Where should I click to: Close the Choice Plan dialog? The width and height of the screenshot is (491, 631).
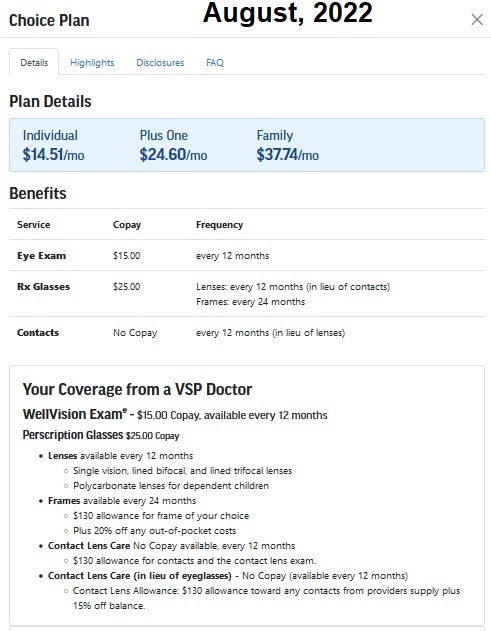point(477,19)
